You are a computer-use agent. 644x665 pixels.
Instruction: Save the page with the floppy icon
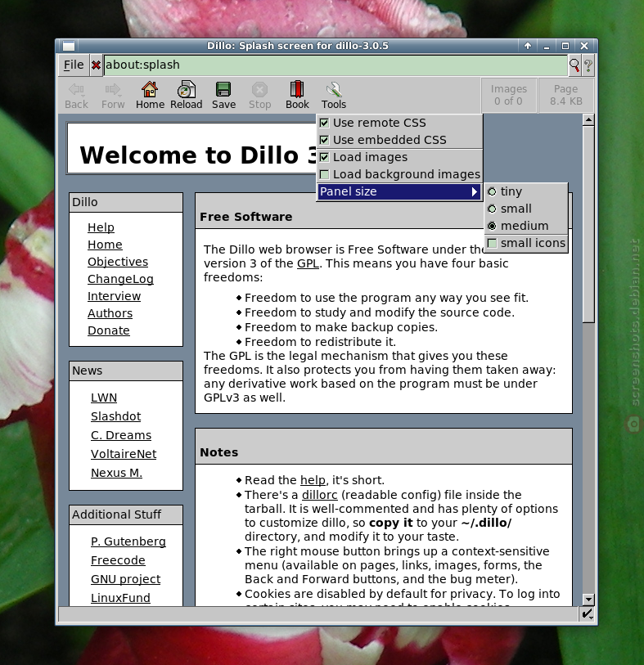(223, 95)
